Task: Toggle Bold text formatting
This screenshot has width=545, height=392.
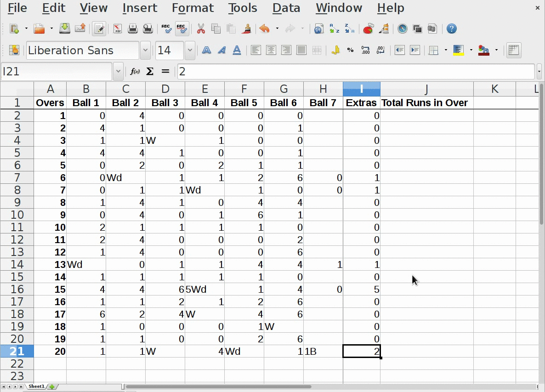Action: pyautogui.click(x=207, y=51)
